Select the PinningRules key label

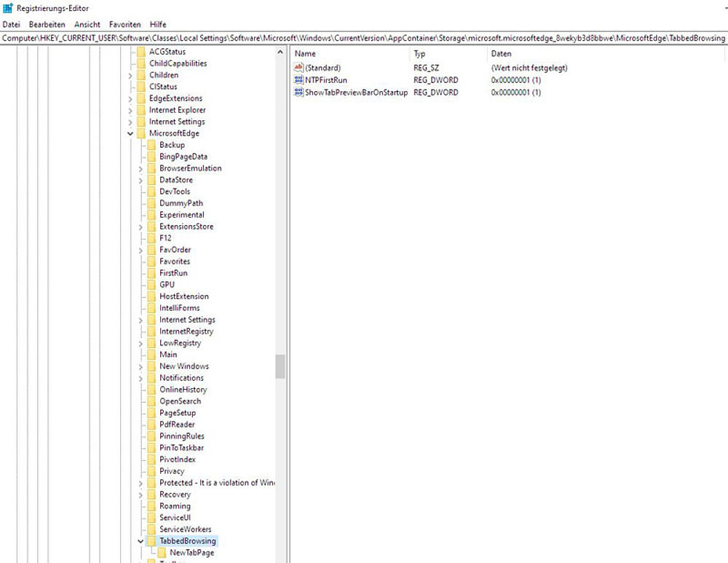[x=181, y=436]
